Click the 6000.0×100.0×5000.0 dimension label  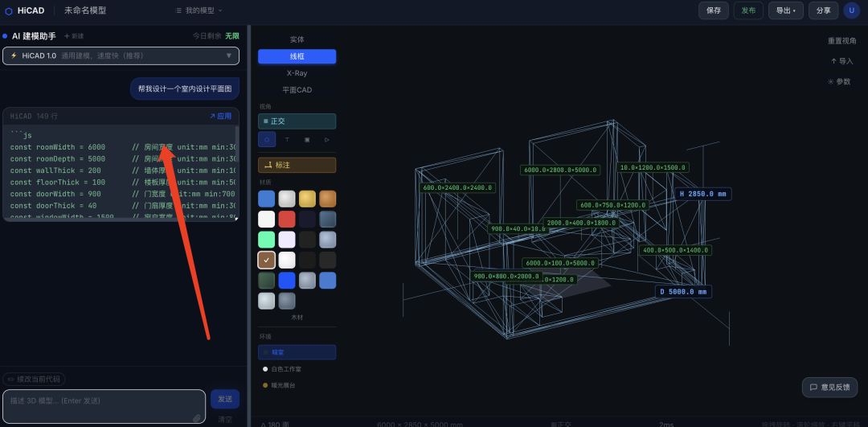560,263
